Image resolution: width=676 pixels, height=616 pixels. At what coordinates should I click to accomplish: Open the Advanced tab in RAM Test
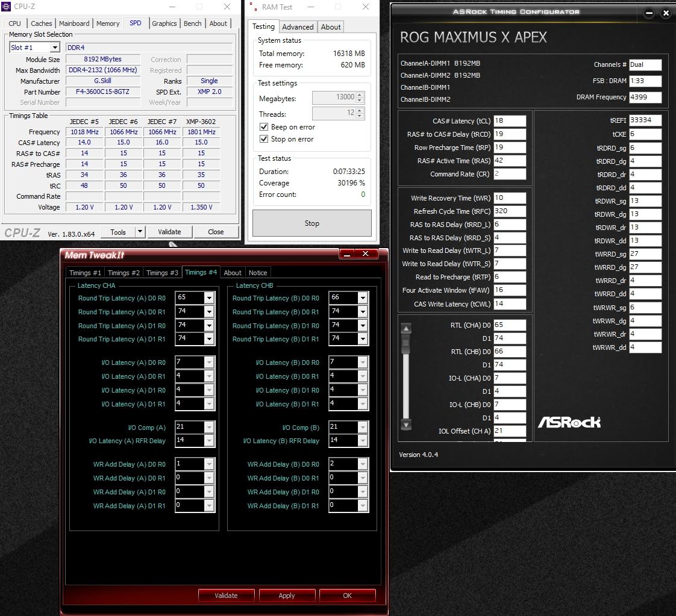pyautogui.click(x=298, y=26)
